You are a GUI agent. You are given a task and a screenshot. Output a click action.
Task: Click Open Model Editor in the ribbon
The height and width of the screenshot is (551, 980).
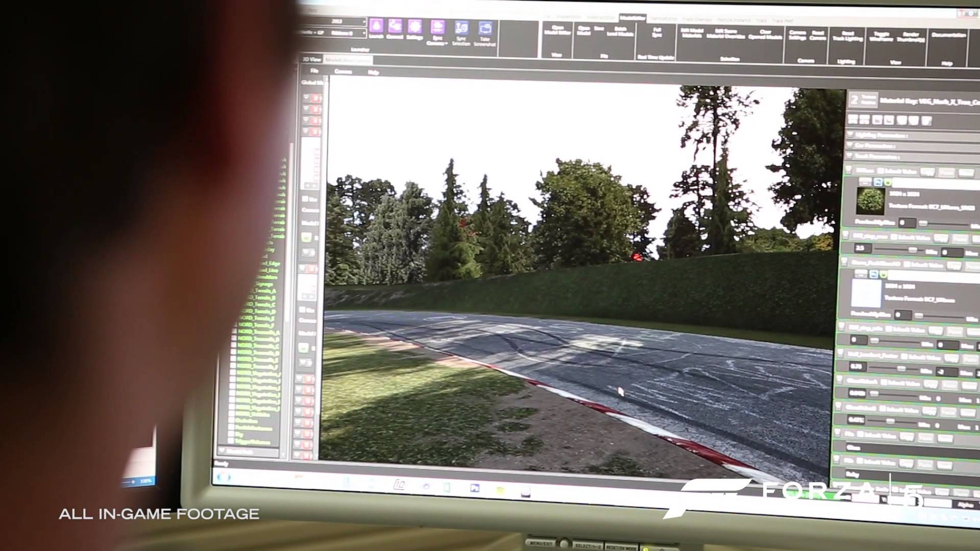pos(557,31)
